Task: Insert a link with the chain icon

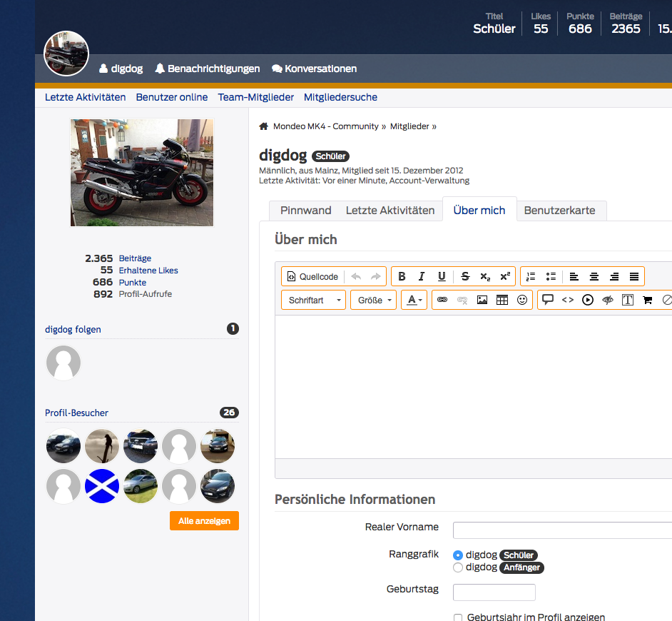Action: point(442,301)
